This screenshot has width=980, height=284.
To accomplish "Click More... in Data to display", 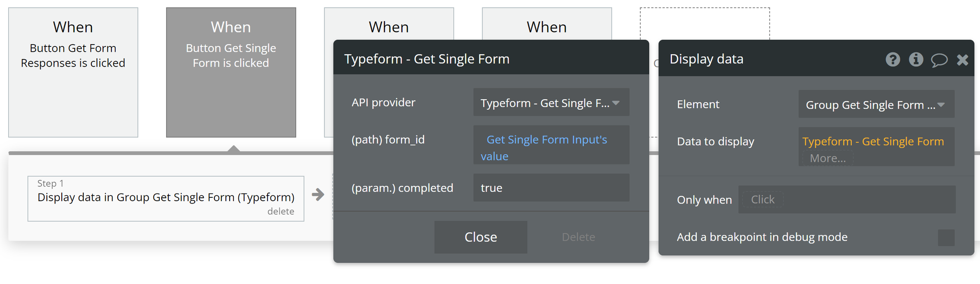I will 828,158.
